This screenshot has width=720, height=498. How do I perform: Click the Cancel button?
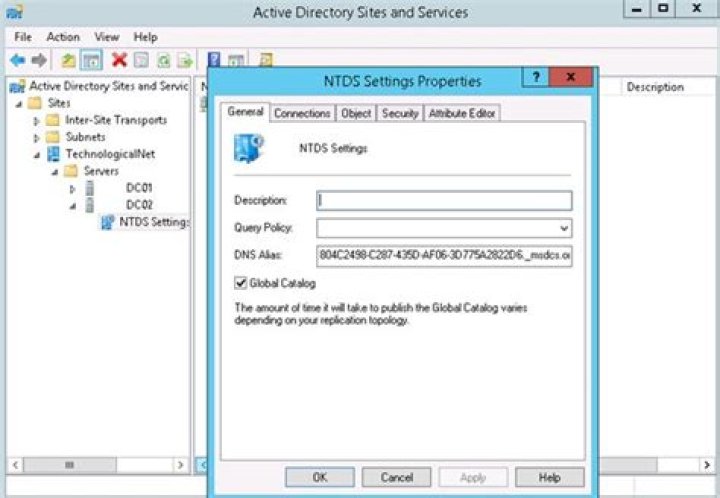pos(396,477)
